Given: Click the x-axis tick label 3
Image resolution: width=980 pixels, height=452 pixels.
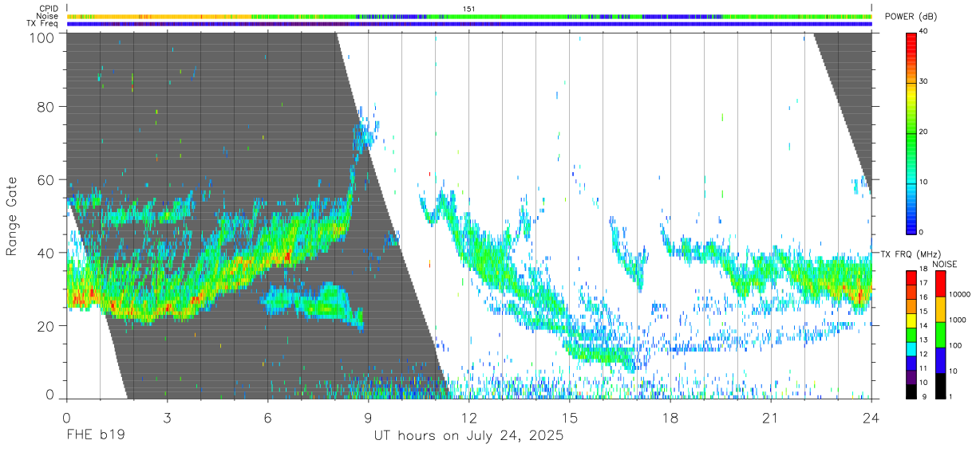Looking at the screenshot, I should tap(167, 418).
